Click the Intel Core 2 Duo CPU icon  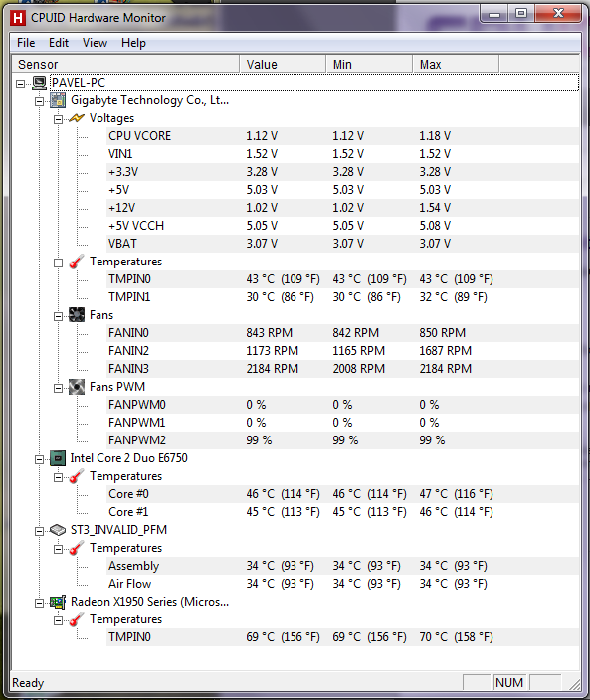[58, 458]
